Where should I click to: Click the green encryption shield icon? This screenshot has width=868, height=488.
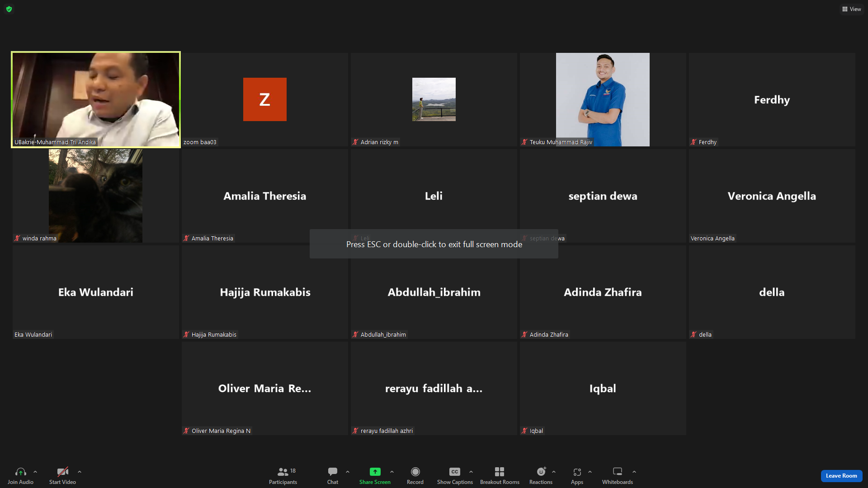(x=9, y=9)
